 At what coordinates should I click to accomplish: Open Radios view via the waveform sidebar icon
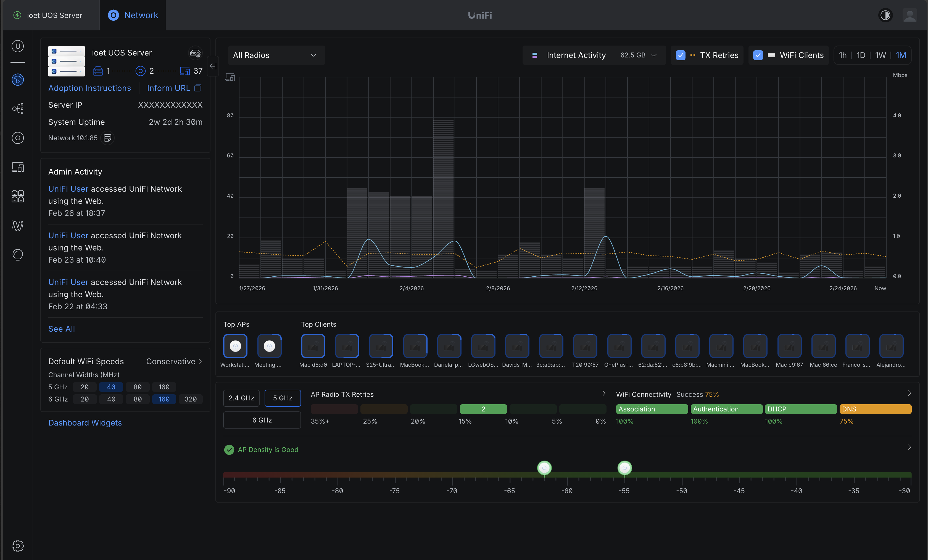[x=18, y=226]
